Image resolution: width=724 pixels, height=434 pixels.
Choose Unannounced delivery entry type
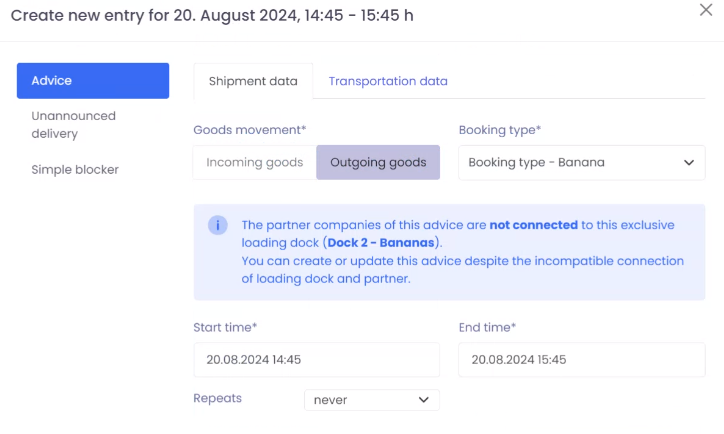coord(74,124)
